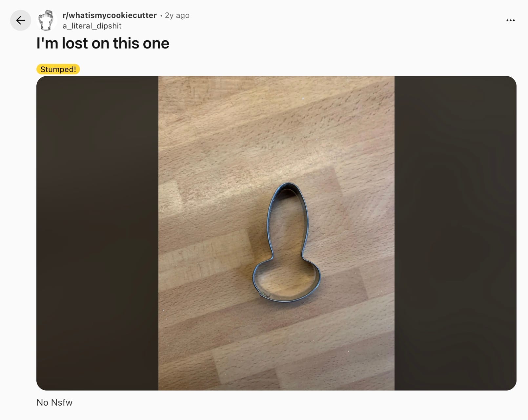This screenshot has width=528, height=420.
Task: Click the "2y ago" post timestamp
Action: pos(177,15)
